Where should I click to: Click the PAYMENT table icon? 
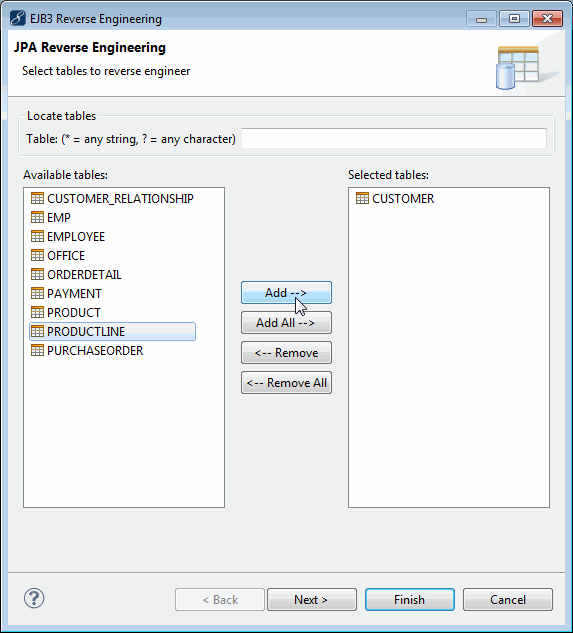tap(37, 293)
